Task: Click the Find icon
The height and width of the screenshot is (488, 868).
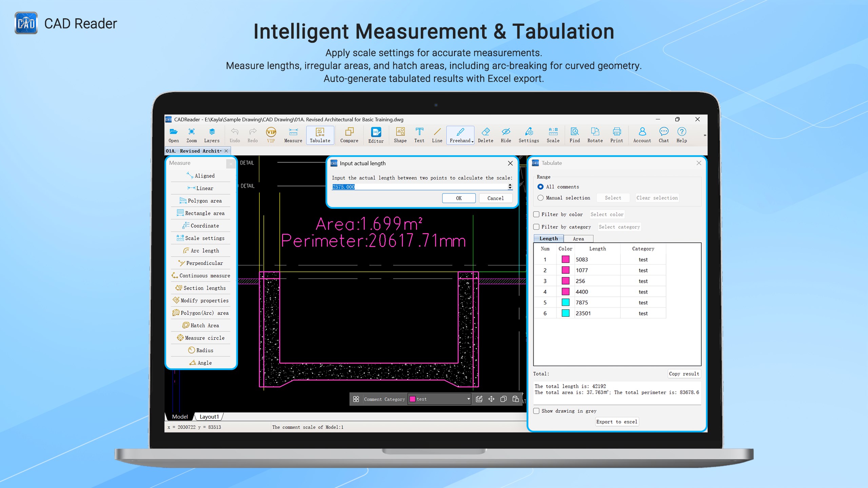Action: tap(574, 135)
